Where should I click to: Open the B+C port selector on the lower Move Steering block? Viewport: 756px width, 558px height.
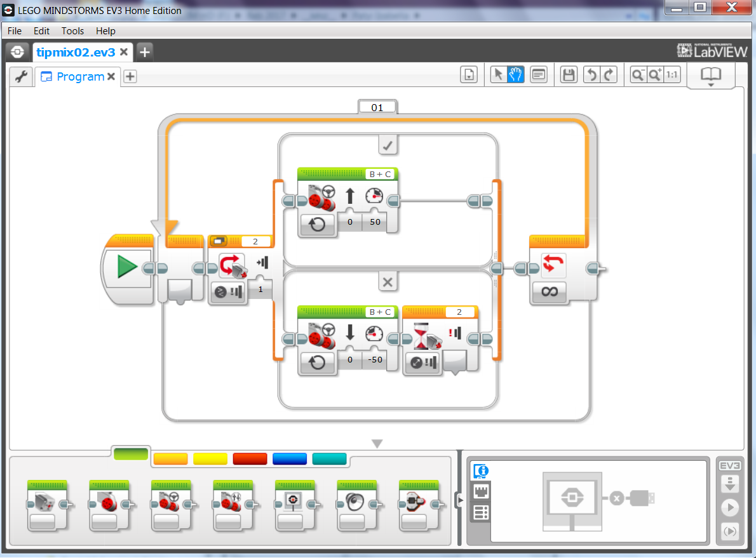(381, 312)
